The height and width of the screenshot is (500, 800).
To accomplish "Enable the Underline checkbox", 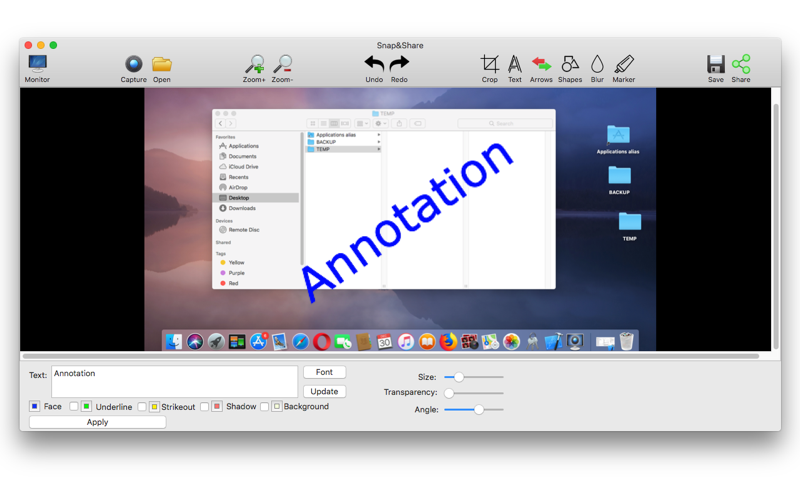I will [74, 406].
